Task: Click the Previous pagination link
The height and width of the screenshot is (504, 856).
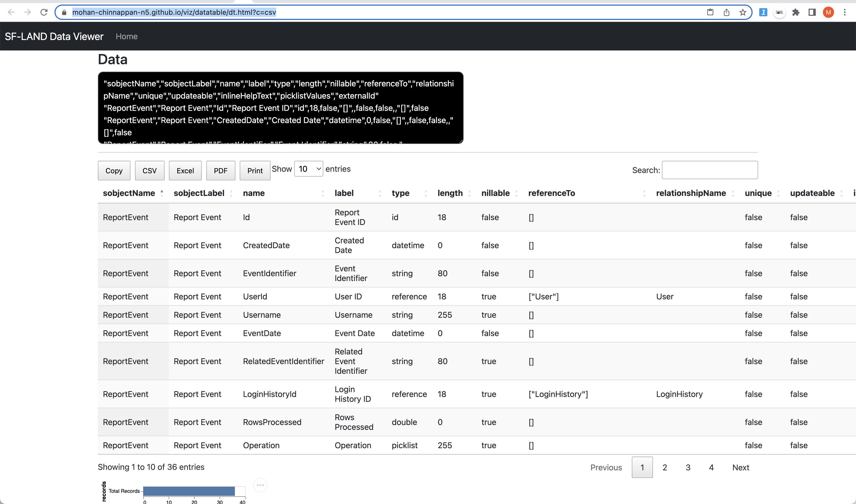Action: point(606,467)
